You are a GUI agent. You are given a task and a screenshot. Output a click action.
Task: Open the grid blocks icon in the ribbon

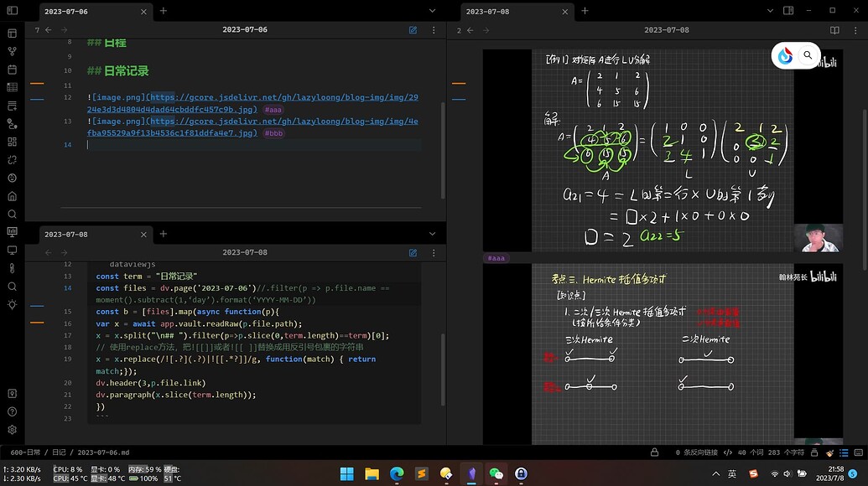(x=13, y=142)
